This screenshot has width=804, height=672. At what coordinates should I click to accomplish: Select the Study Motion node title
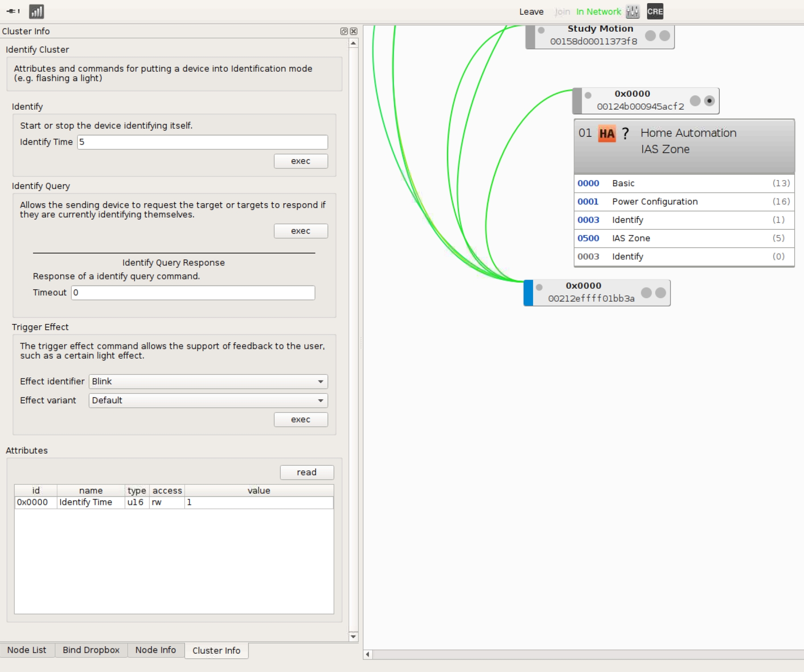pos(600,29)
